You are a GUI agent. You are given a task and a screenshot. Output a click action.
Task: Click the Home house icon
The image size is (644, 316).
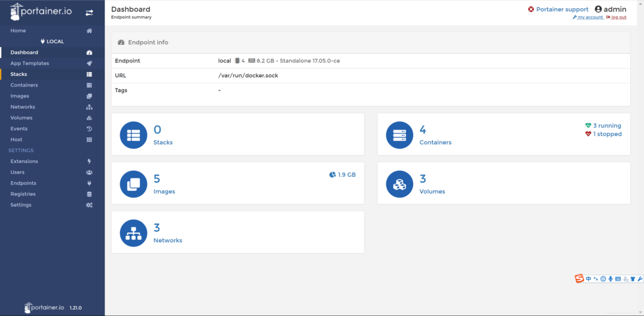(x=89, y=31)
